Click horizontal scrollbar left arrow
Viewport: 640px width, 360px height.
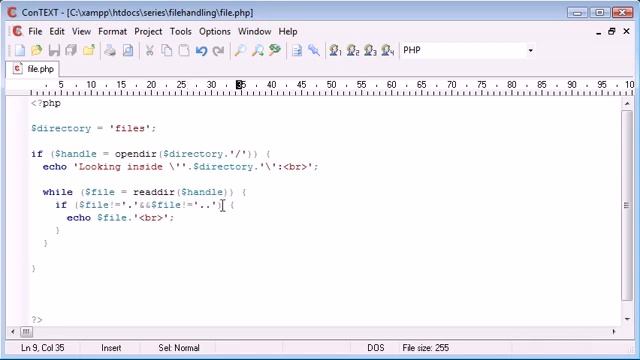(x=13, y=332)
